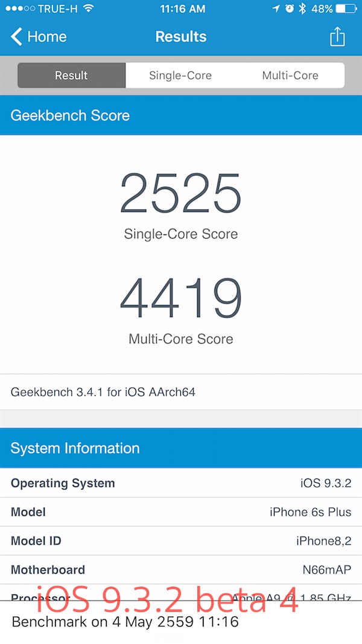Image resolution: width=362 pixels, height=644 pixels.
Task: Select the Model ID row
Action: [x=181, y=541]
